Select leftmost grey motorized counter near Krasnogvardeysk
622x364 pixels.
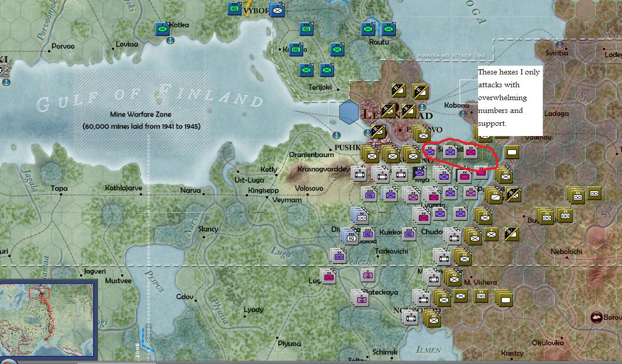click(x=359, y=174)
